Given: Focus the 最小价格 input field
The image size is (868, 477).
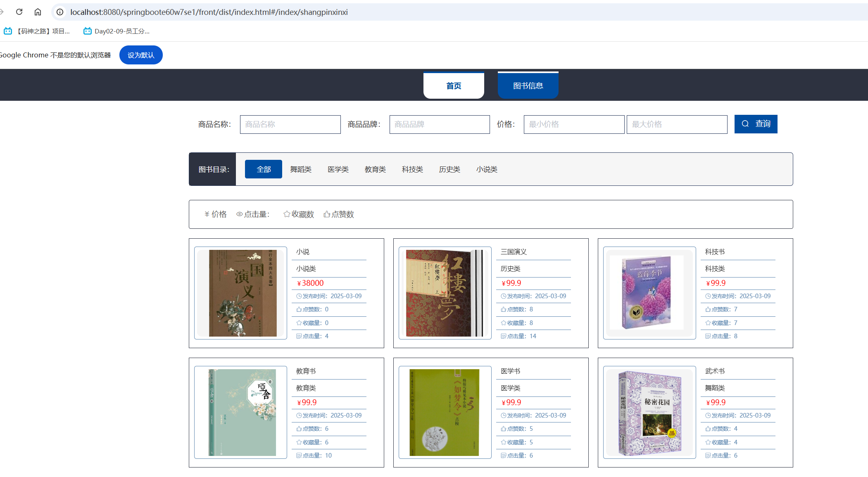Looking at the screenshot, I should tap(574, 124).
